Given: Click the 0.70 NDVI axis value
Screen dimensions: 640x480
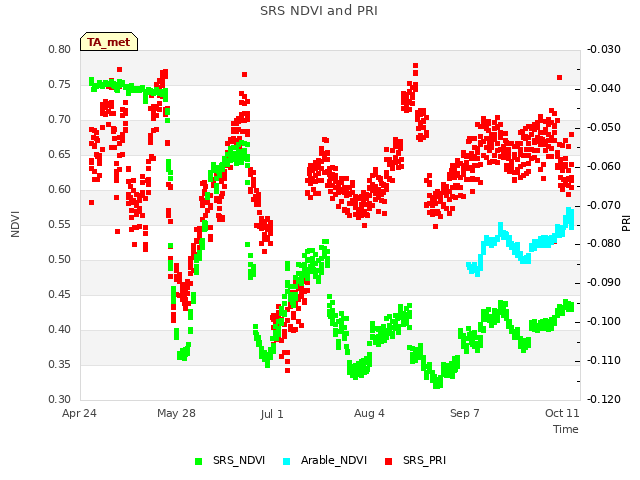Looking at the screenshot, I should tap(60, 120).
